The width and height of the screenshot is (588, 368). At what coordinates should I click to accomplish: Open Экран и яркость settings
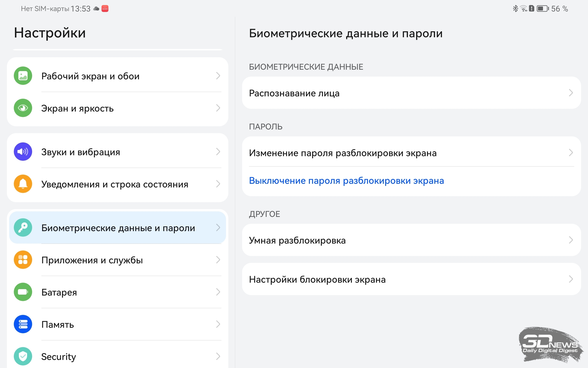118,108
